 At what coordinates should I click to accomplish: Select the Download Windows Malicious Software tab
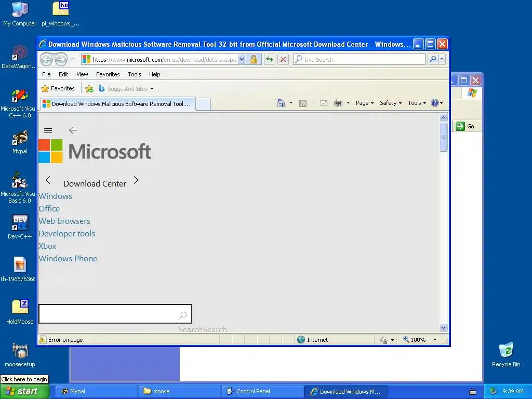(117, 104)
